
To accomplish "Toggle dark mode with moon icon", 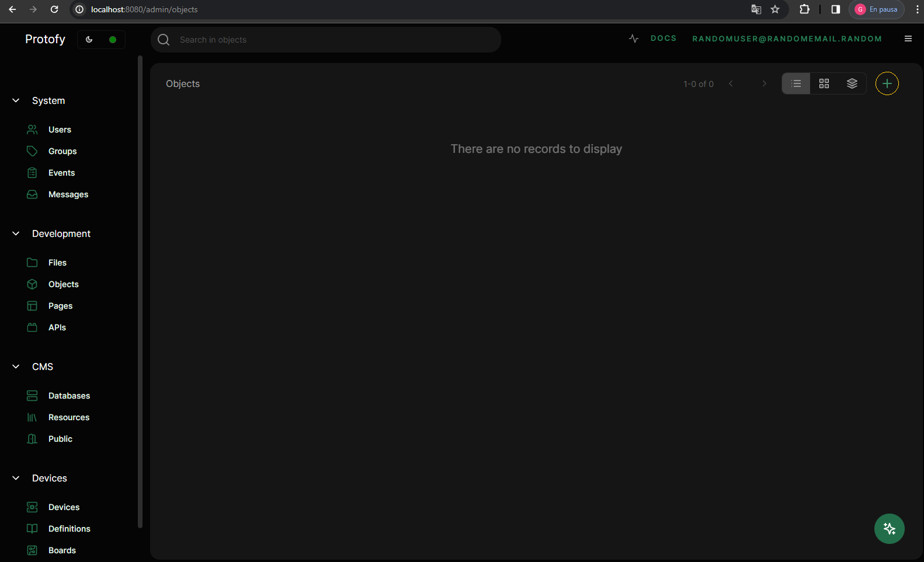I will tap(89, 40).
